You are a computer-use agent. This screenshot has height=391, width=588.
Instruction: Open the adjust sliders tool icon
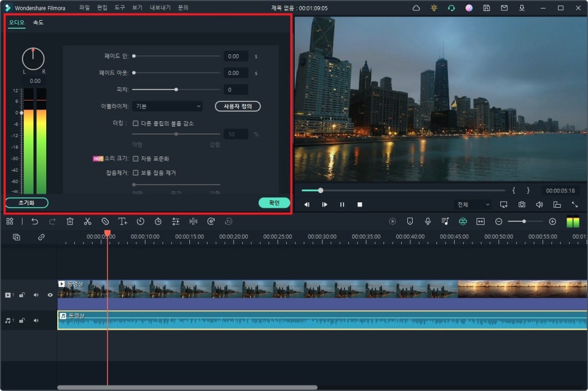click(x=175, y=222)
